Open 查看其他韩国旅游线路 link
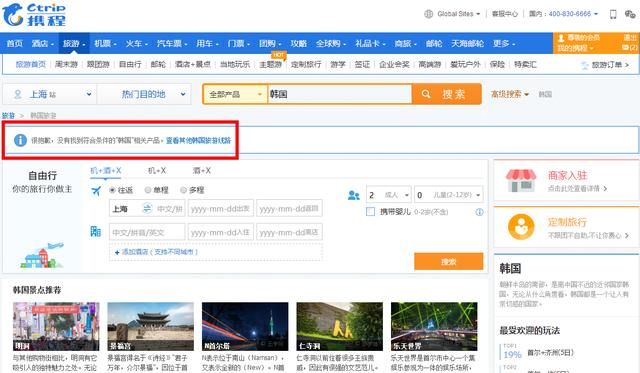This screenshot has height=373, width=640. coord(198,140)
